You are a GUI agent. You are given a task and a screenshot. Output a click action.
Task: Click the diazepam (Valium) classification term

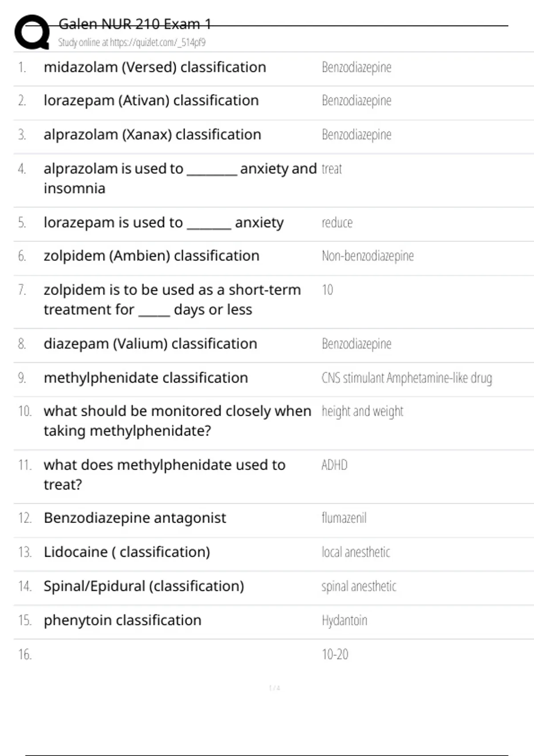click(150, 344)
